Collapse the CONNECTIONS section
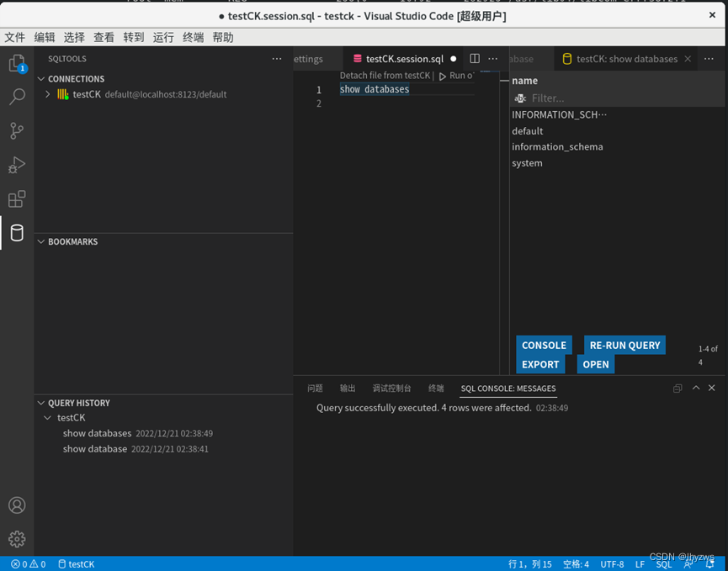 pyautogui.click(x=41, y=79)
